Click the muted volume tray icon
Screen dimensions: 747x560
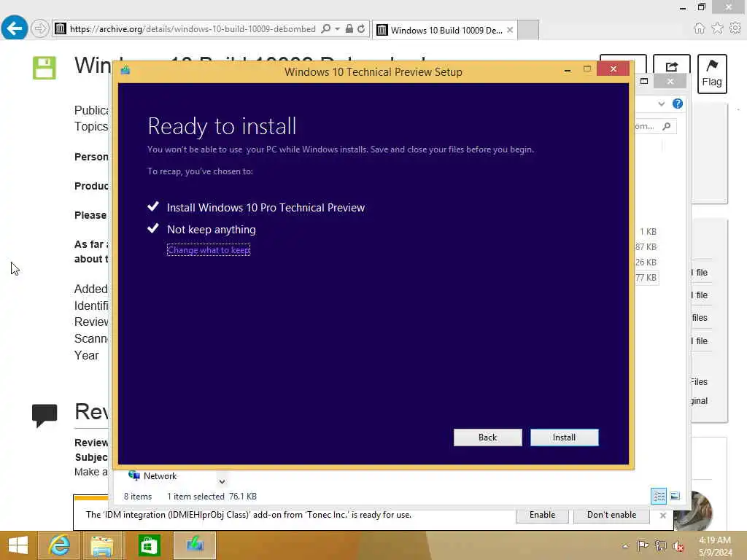pyautogui.click(x=678, y=546)
